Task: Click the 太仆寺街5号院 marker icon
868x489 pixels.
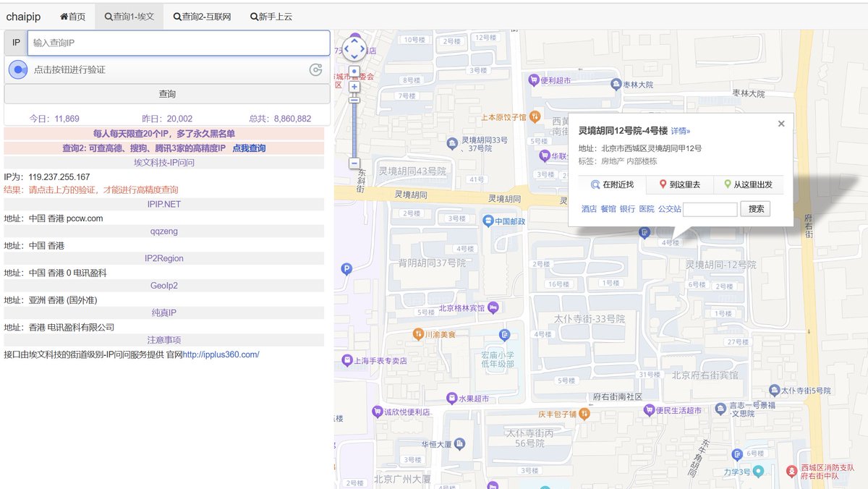Action: coord(773,390)
